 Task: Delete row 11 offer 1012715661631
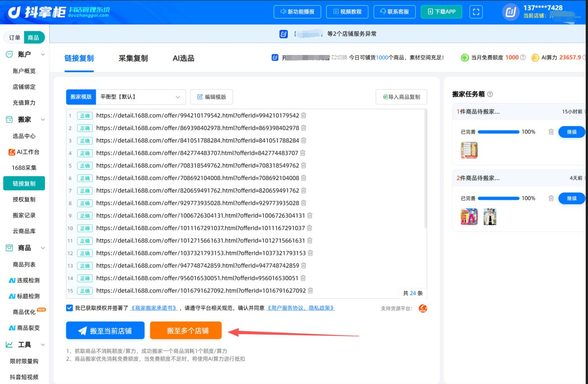coord(309,241)
